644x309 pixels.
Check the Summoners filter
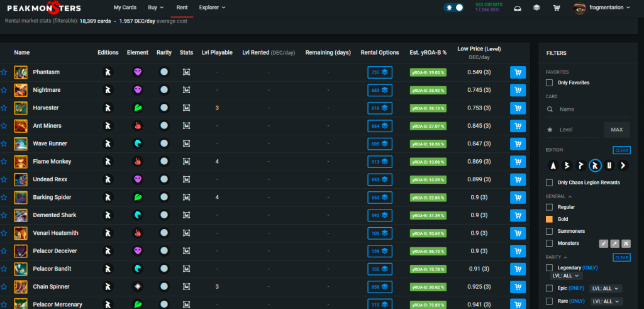(549, 232)
